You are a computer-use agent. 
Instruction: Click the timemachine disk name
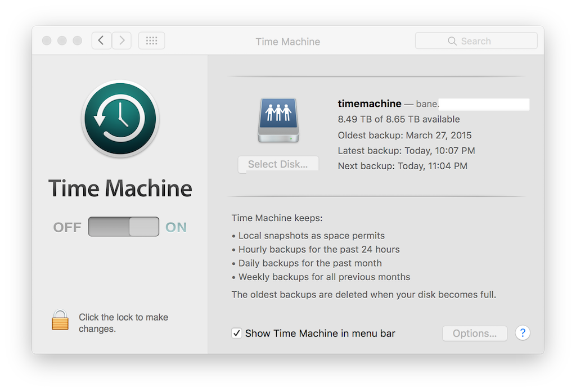[x=370, y=103]
